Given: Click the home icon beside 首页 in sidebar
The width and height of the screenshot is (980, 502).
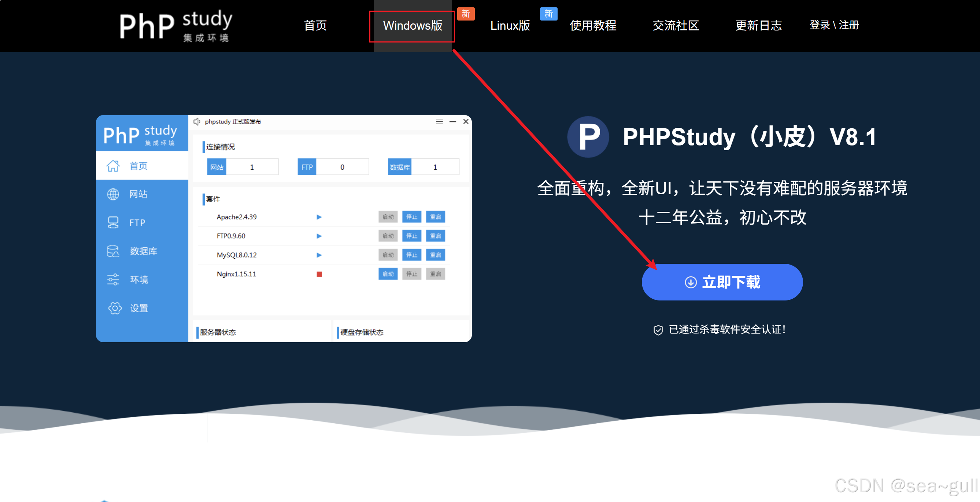Looking at the screenshot, I should (x=113, y=166).
